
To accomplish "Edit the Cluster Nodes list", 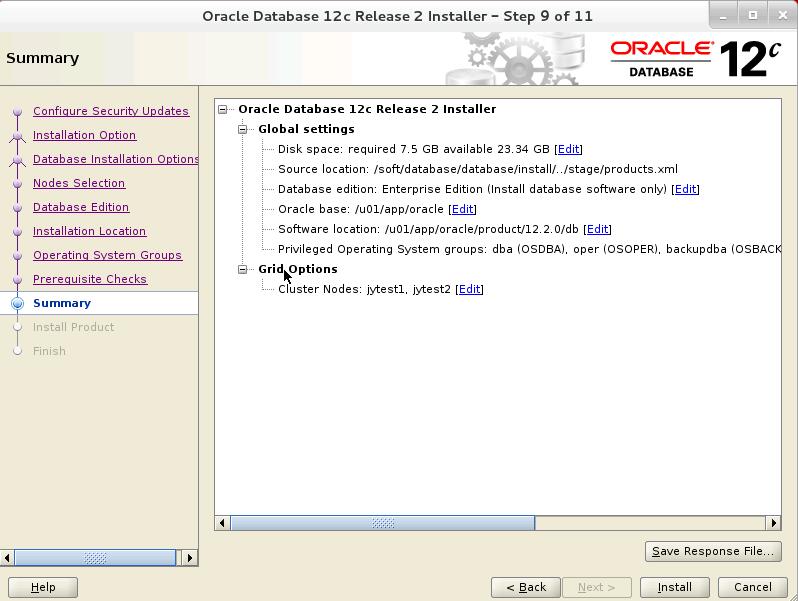I will [x=470, y=289].
